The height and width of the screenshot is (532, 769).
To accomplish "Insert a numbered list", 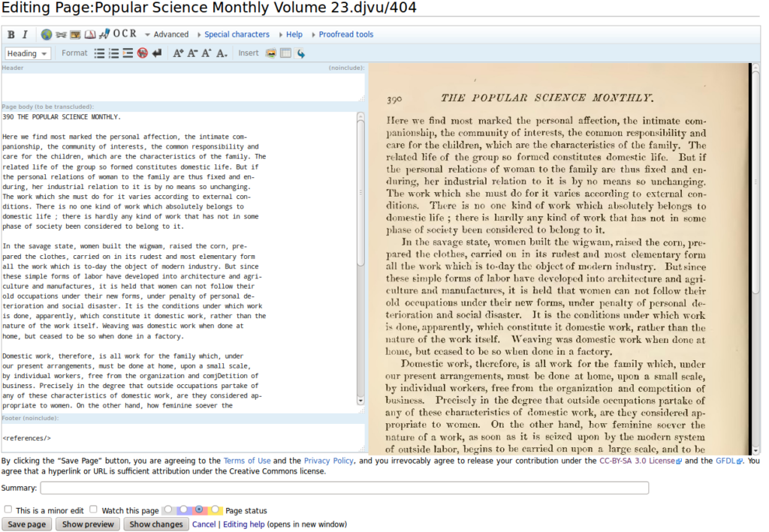I will pyautogui.click(x=114, y=53).
